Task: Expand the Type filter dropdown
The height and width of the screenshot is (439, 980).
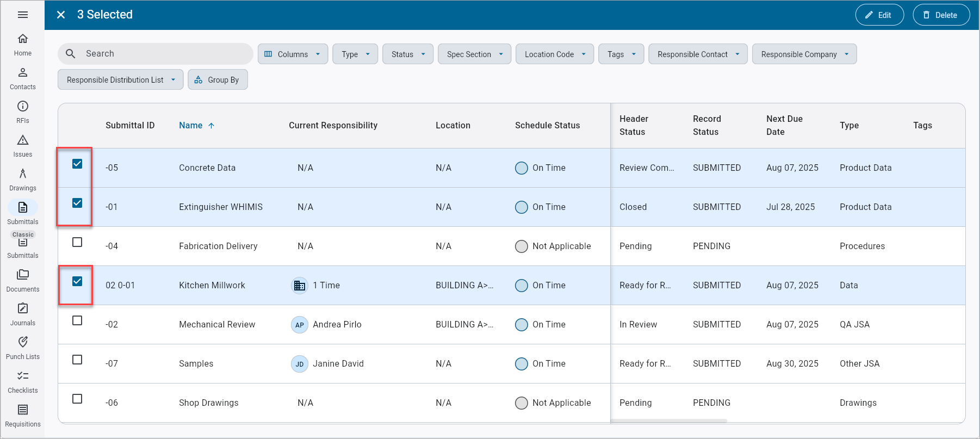Action: (x=355, y=54)
